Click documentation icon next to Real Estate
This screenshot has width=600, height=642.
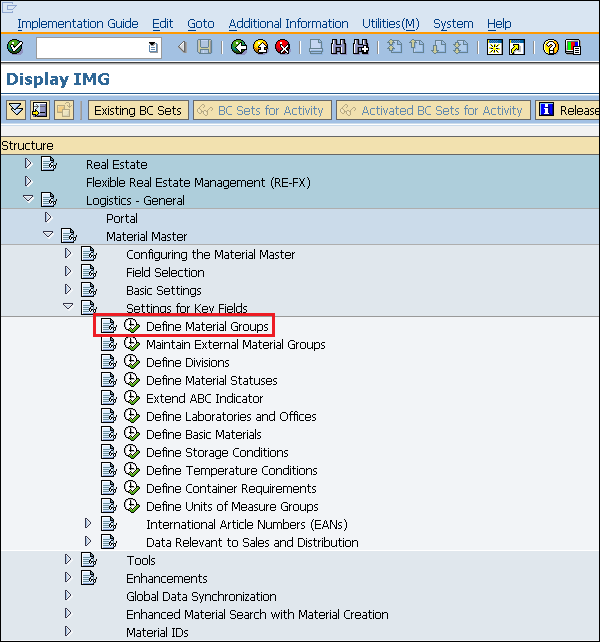point(49,164)
